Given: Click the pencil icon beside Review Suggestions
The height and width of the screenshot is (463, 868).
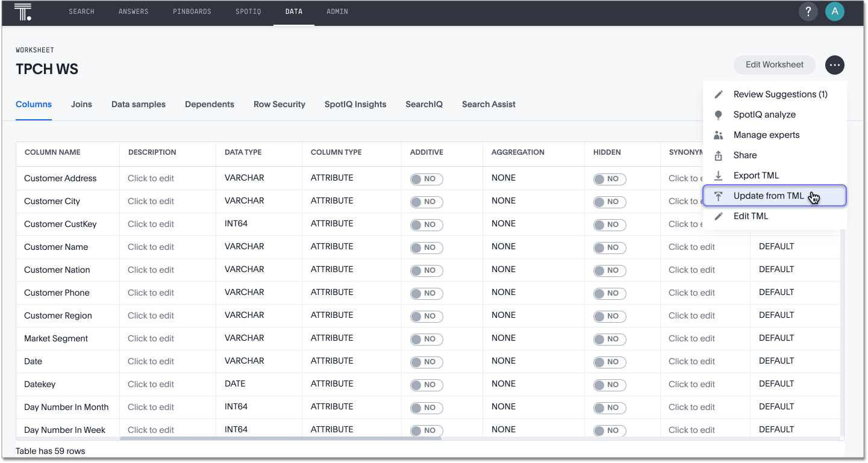Looking at the screenshot, I should click(719, 95).
